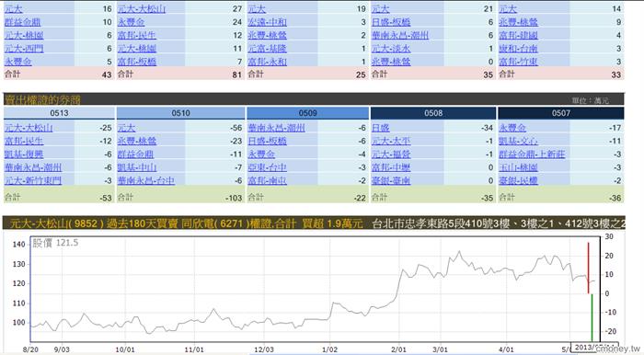The width and height of the screenshot is (644, 355).
Task: Select the 0507 date column header
Action: pyautogui.click(x=561, y=113)
